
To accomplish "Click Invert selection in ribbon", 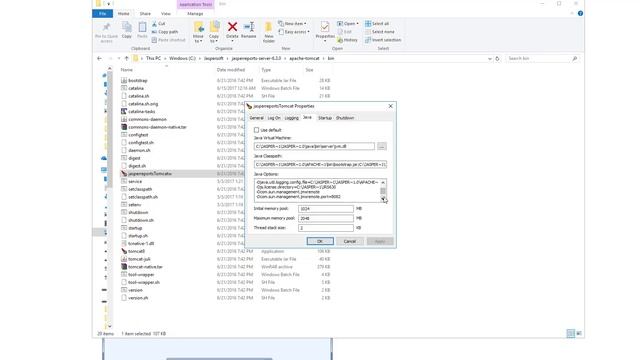I will (383, 40).
